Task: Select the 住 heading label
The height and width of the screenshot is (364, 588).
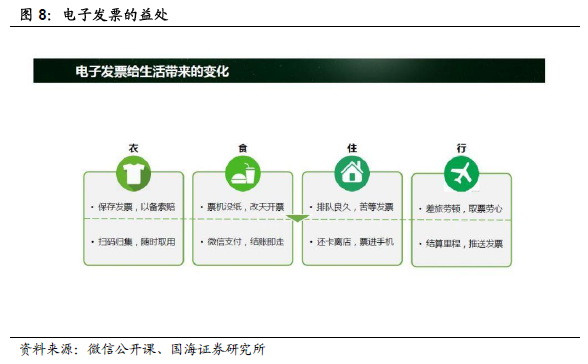Action: (352, 148)
